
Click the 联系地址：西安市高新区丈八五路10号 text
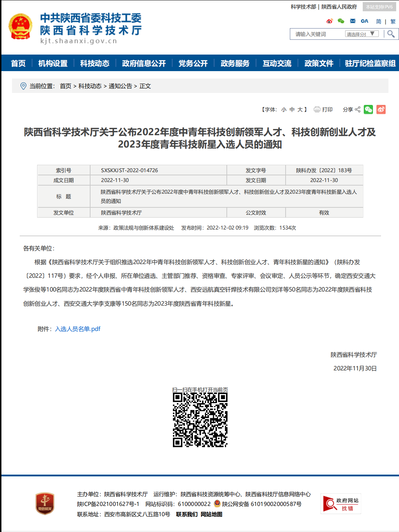(124, 514)
